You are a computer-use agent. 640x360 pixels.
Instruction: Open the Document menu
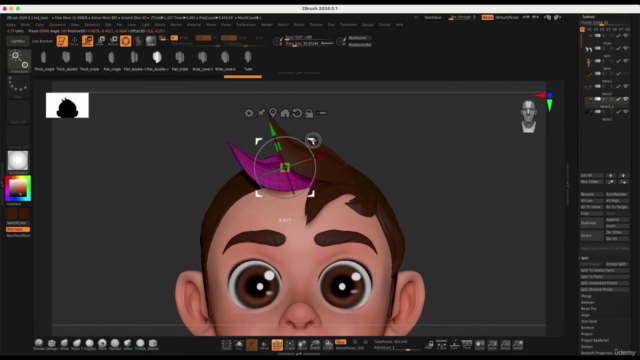pyautogui.click(x=57, y=25)
